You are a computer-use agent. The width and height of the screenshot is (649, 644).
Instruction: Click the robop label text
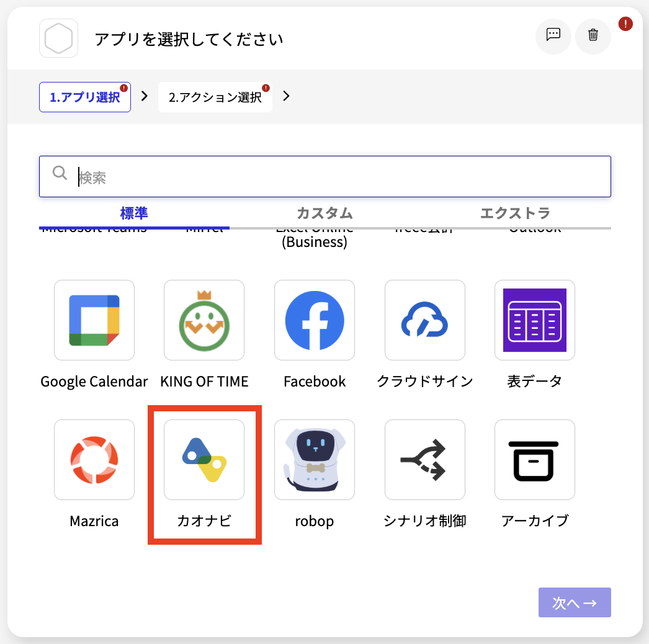(315, 522)
